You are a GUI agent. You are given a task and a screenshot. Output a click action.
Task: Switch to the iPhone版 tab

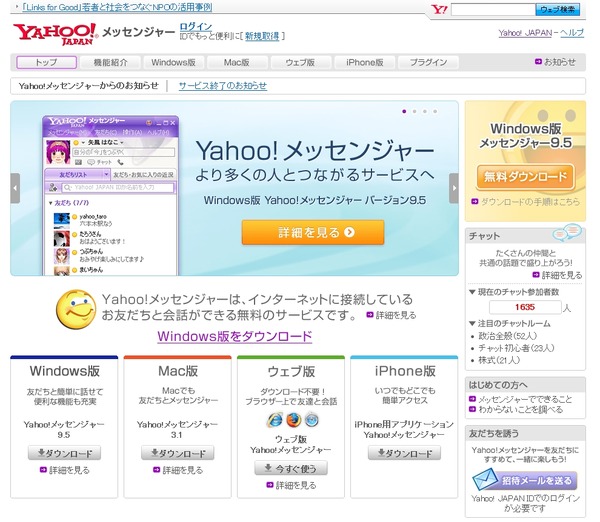(364, 62)
